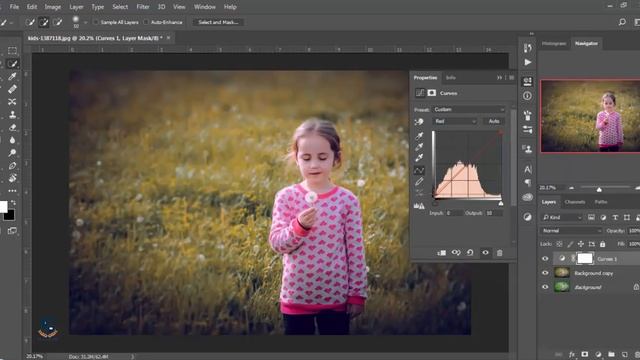640x360 pixels.
Task: Pick the Eyedropper tool in toolbox
Action: (x=12, y=76)
